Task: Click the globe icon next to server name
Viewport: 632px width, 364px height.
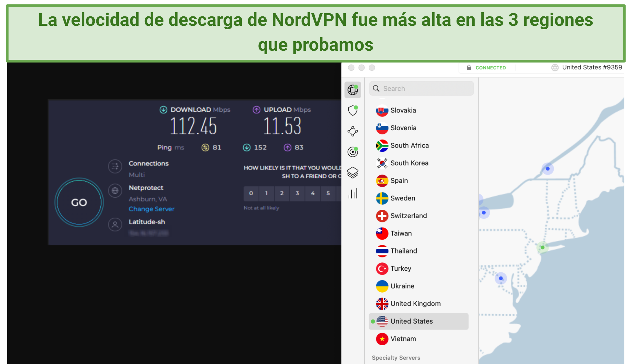Action: pyautogui.click(x=555, y=68)
